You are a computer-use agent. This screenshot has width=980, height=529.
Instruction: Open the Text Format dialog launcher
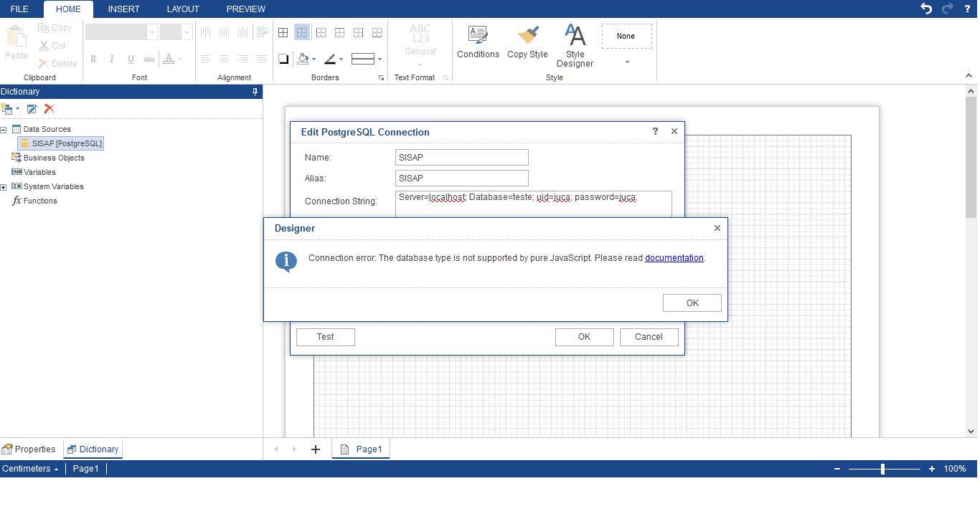click(x=446, y=77)
